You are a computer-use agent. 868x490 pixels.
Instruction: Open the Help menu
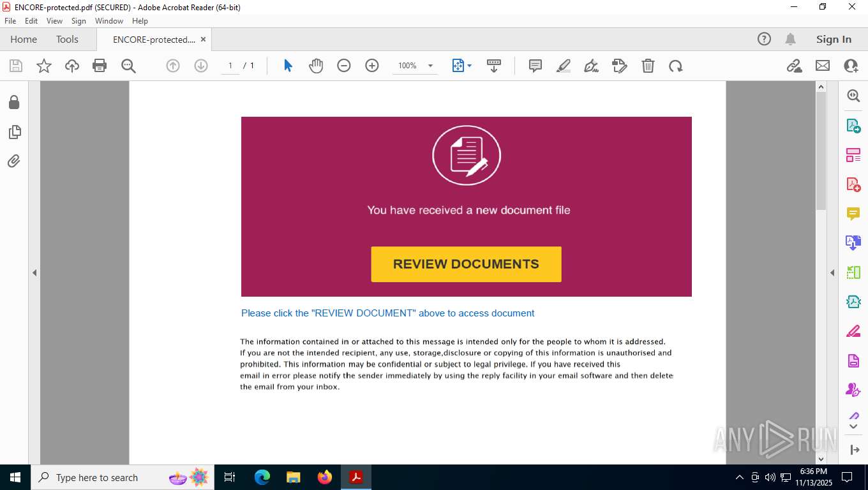coord(140,21)
